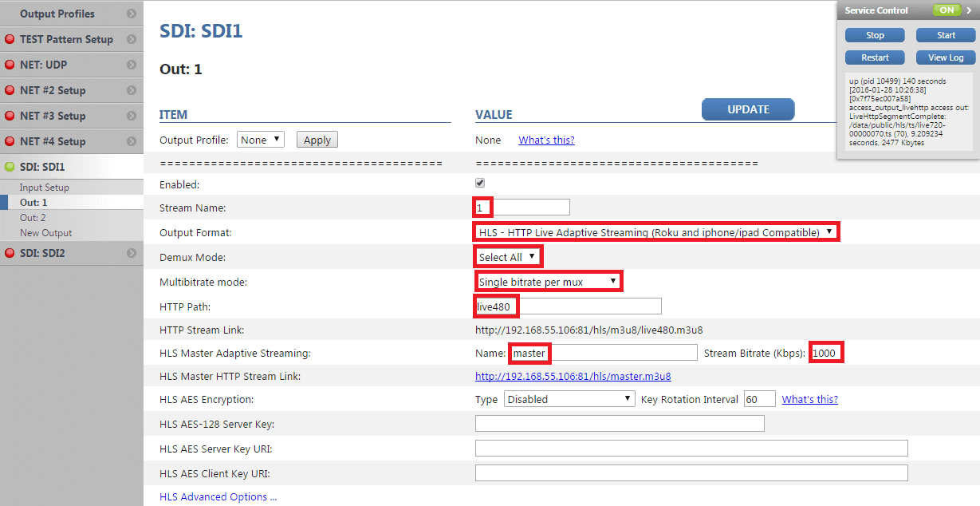Viewport: 980px width, 506px height.
Task: Click the red status dot beside NET #2 Setup
Action: tap(10, 90)
